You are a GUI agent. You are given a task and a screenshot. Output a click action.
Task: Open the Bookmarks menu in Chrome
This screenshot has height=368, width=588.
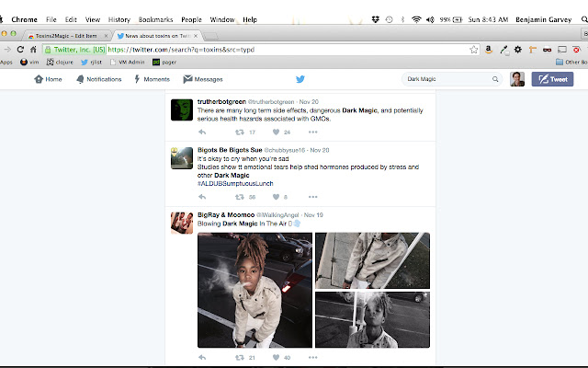[x=153, y=18]
